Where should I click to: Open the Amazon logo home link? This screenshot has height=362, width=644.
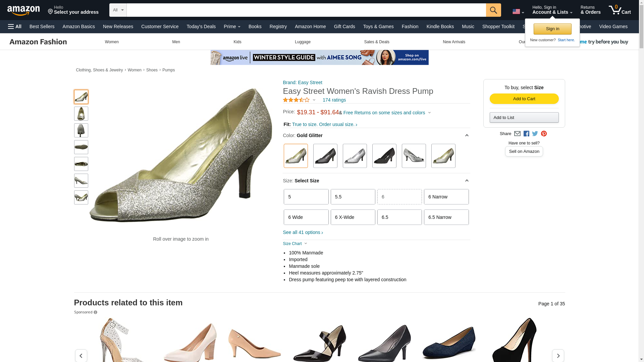coord(23,10)
